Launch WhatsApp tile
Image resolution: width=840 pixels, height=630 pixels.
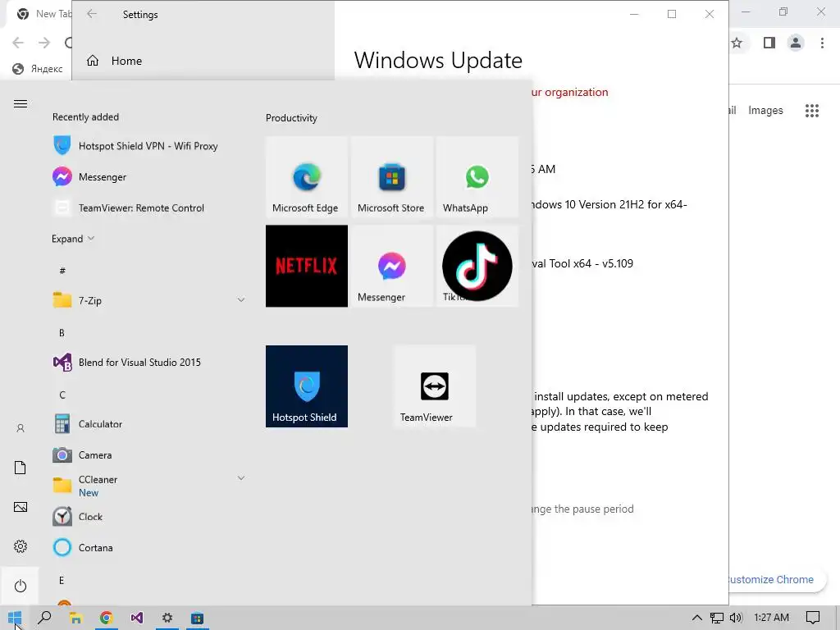point(477,177)
